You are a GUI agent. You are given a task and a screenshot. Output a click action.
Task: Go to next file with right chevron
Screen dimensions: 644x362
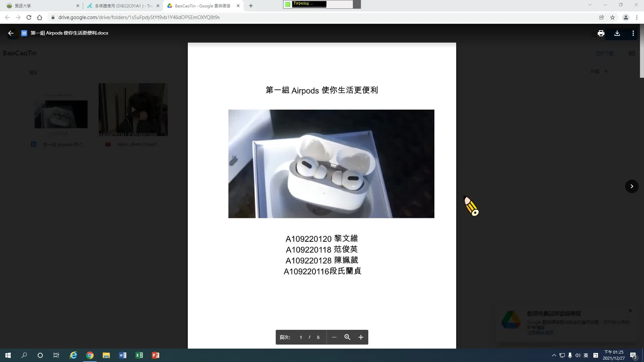point(632,186)
